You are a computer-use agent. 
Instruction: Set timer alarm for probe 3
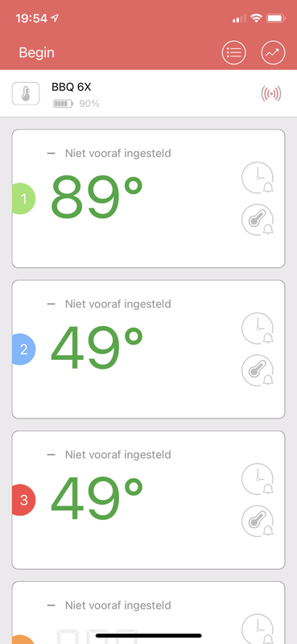pyautogui.click(x=257, y=479)
